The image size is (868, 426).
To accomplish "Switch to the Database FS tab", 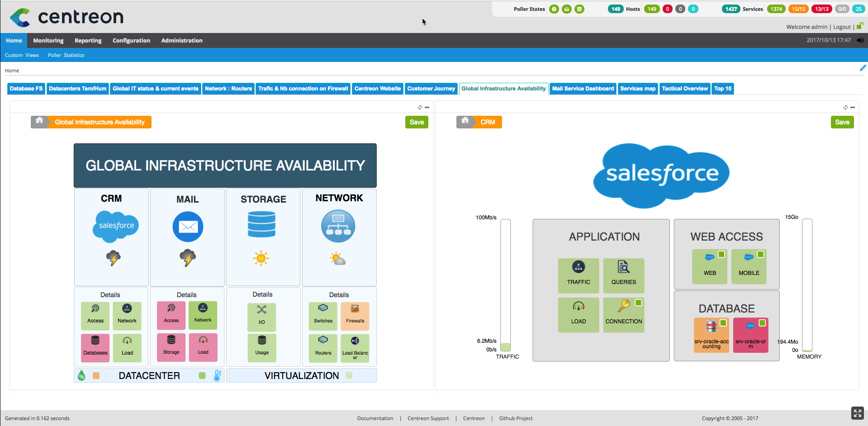I will (26, 89).
